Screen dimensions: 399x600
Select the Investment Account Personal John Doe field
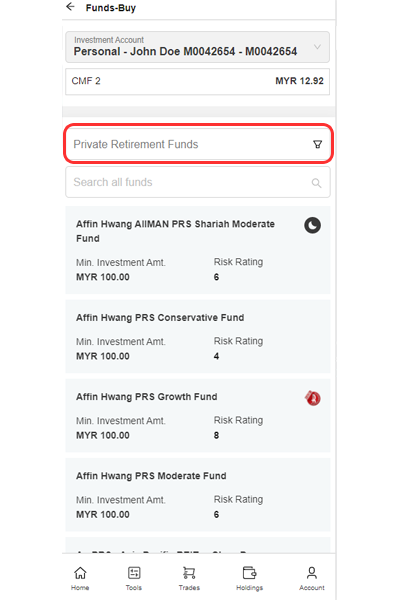[197, 47]
